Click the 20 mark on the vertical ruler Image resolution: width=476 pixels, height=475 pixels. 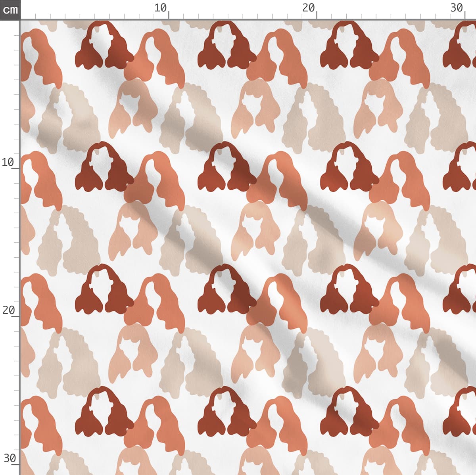(x=8, y=310)
